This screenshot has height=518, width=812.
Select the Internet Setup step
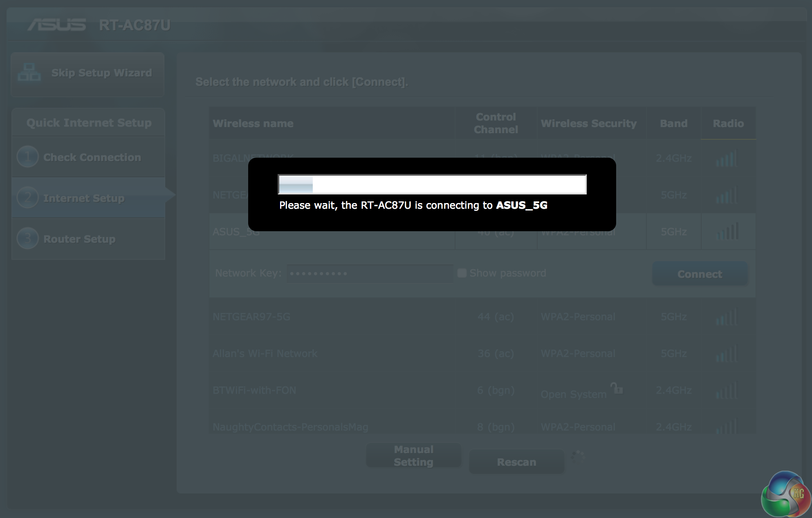click(x=84, y=198)
